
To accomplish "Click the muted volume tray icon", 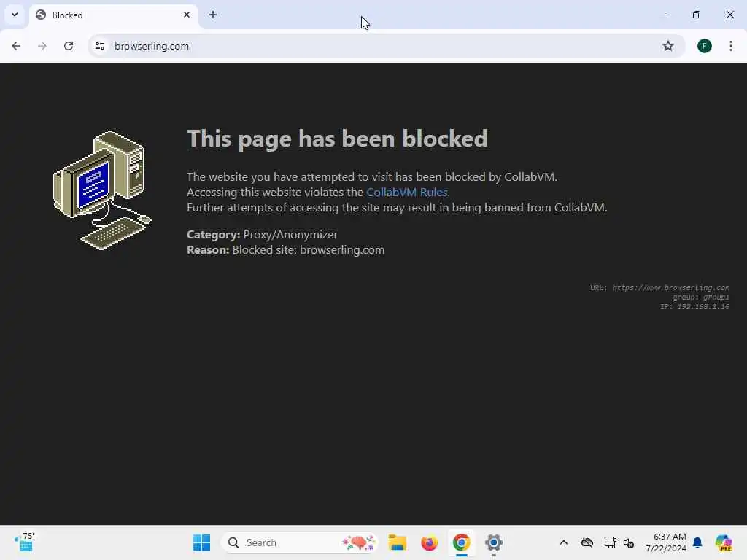I will click(x=629, y=542).
